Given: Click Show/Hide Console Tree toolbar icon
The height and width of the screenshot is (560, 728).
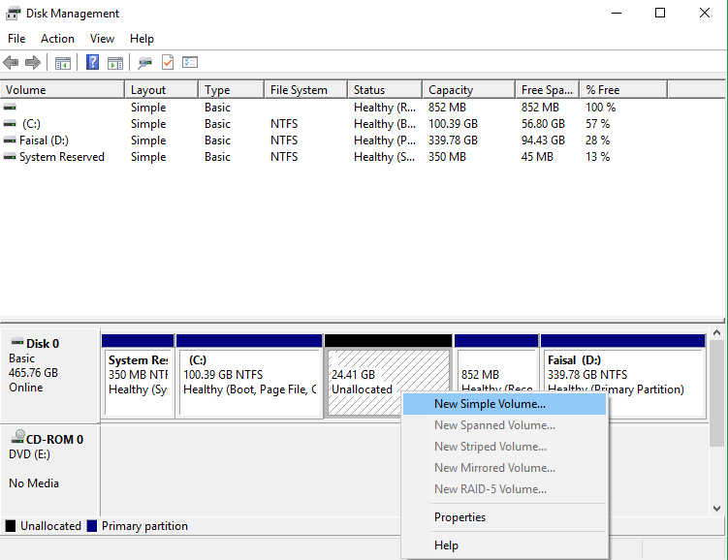Looking at the screenshot, I should (63, 63).
